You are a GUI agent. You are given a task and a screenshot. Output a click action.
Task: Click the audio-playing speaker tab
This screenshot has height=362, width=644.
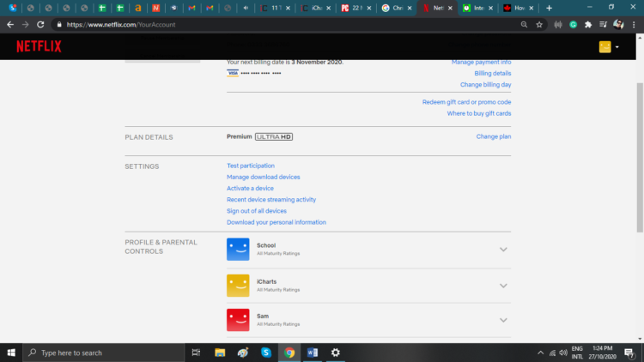(x=246, y=8)
